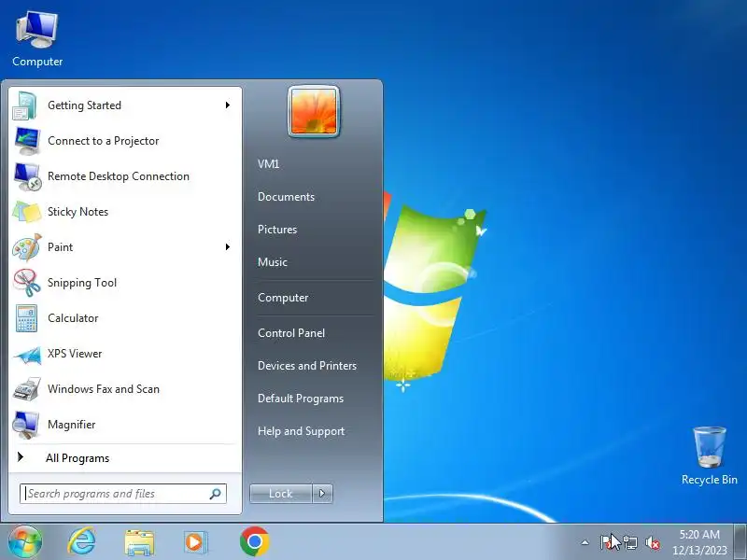Click the Show desktop strip
The image size is (747, 560).
[x=740, y=542]
